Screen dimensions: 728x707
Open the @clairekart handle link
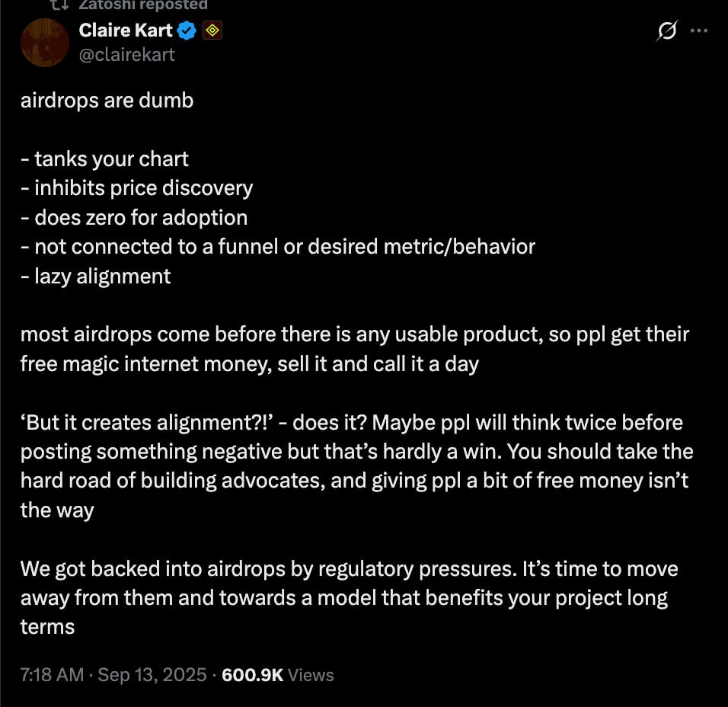[x=126, y=55]
